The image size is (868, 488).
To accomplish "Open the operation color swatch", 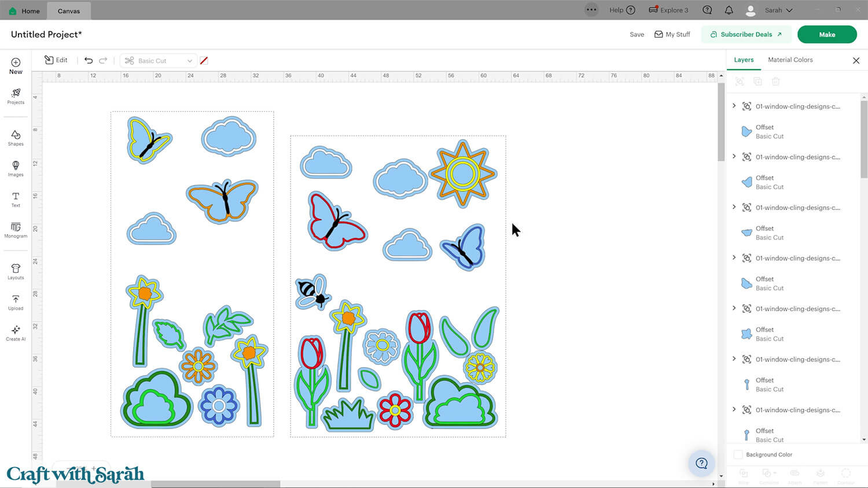I will click(204, 61).
